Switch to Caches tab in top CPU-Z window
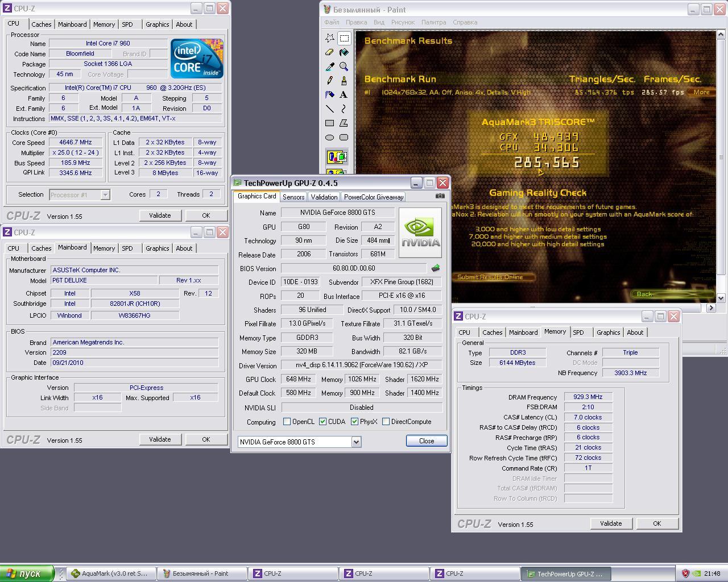728x582 pixels. 41,24
